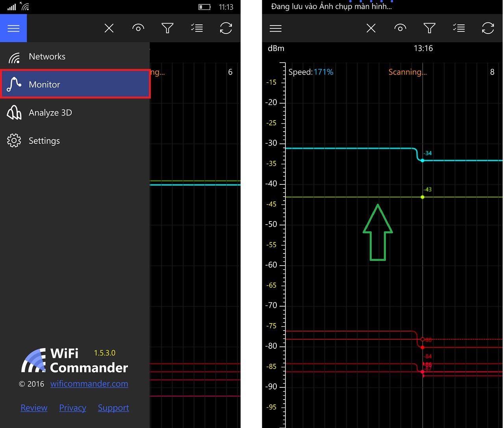Choose Analyze 3D from the menu

[50, 113]
